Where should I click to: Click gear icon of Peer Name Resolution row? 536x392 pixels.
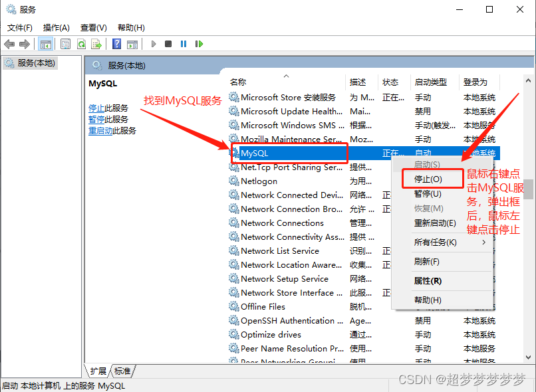click(x=234, y=349)
